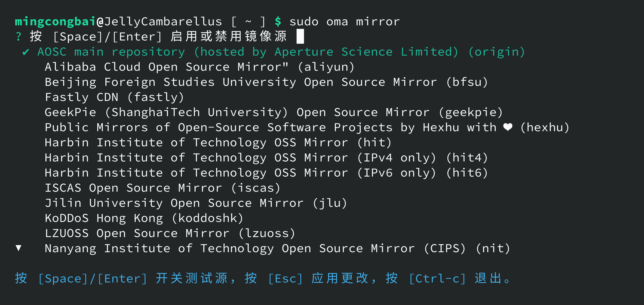644x305 pixels.
Task: Toggle the Fastly CDN mirror entry
Action: [114, 97]
